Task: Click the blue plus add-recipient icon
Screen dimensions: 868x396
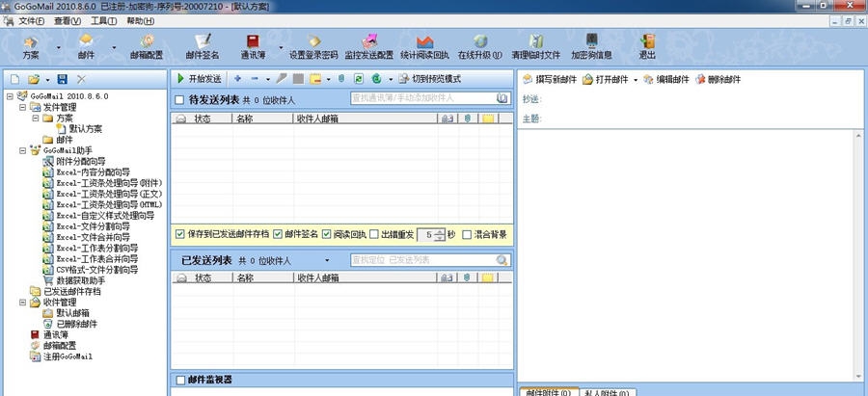Action: click(x=237, y=79)
